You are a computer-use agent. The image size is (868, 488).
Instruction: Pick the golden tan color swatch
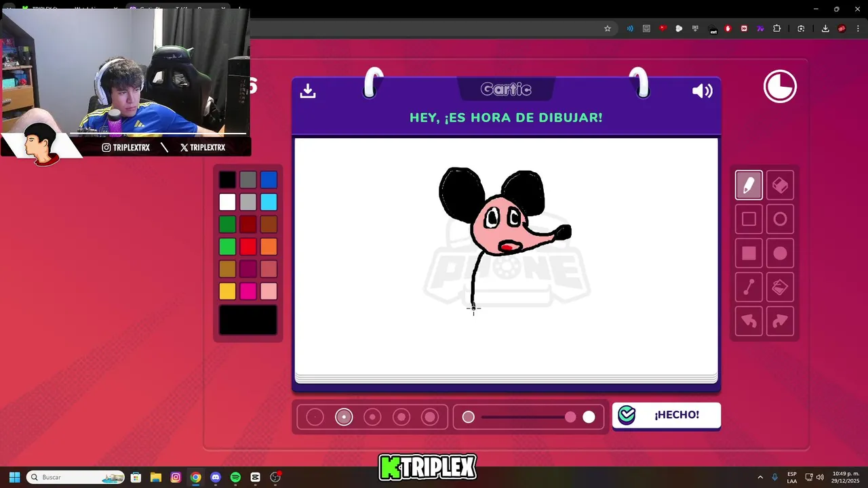tap(227, 269)
